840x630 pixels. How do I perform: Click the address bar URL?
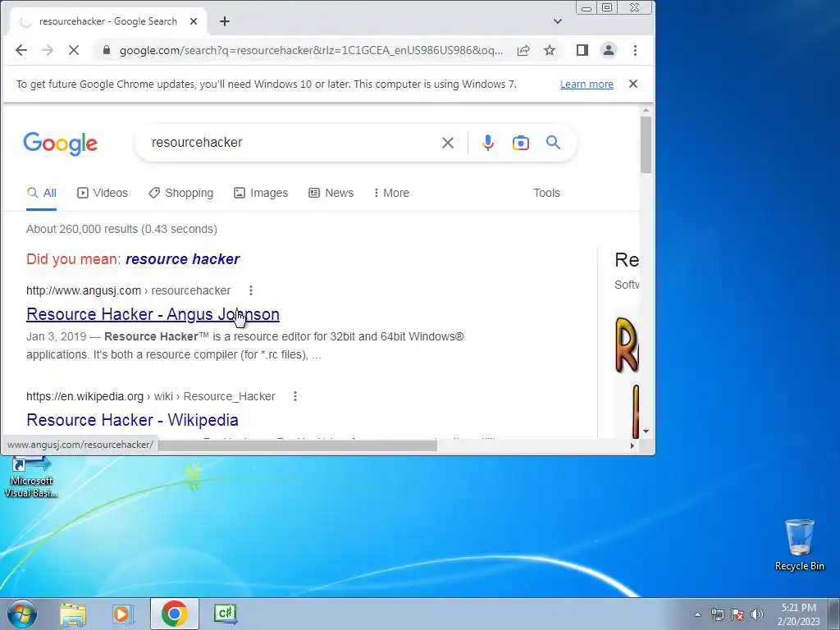coord(311,50)
